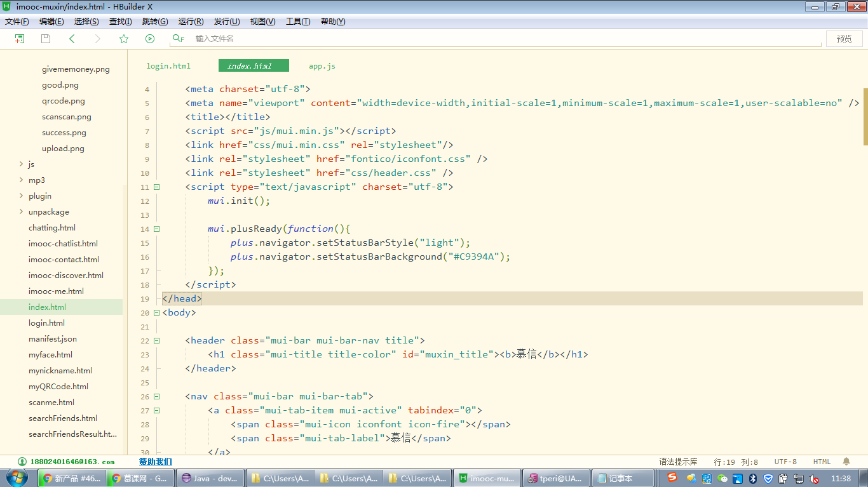The height and width of the screenshot is (487, 868).
Task: Open the 文件(F) menu
Action: pos(17,22)
